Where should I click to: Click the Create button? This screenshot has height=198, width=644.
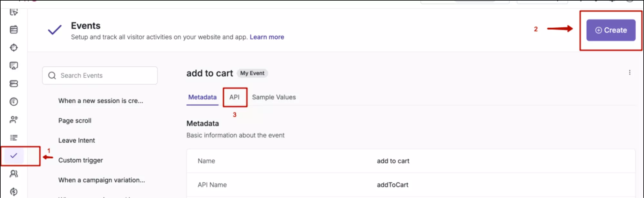(x=611, y=30)
